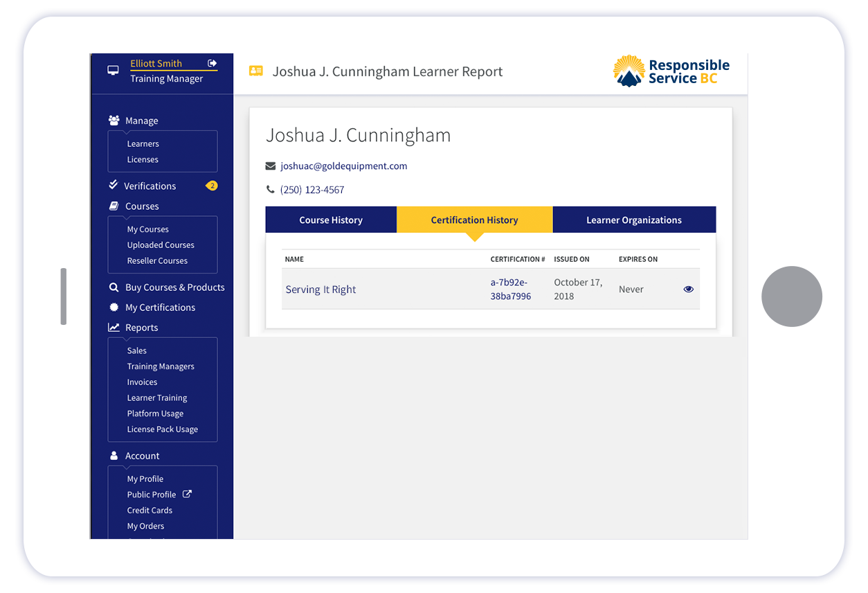View the Serving It Right certificate eye icon
The width and height of the screenshot is (868, 593).
point(688,290)
